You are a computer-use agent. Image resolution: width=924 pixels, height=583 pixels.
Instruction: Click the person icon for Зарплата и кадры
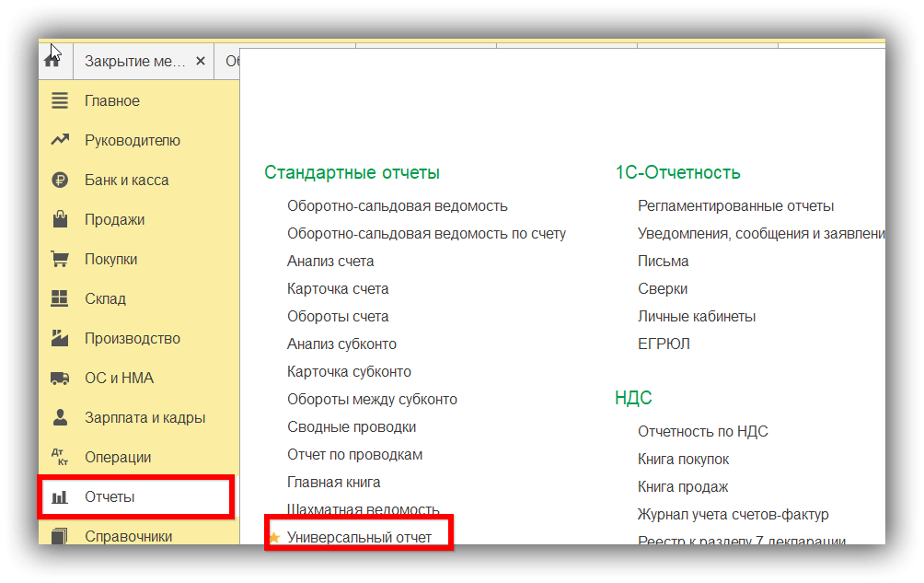click(x=60, y=417)
